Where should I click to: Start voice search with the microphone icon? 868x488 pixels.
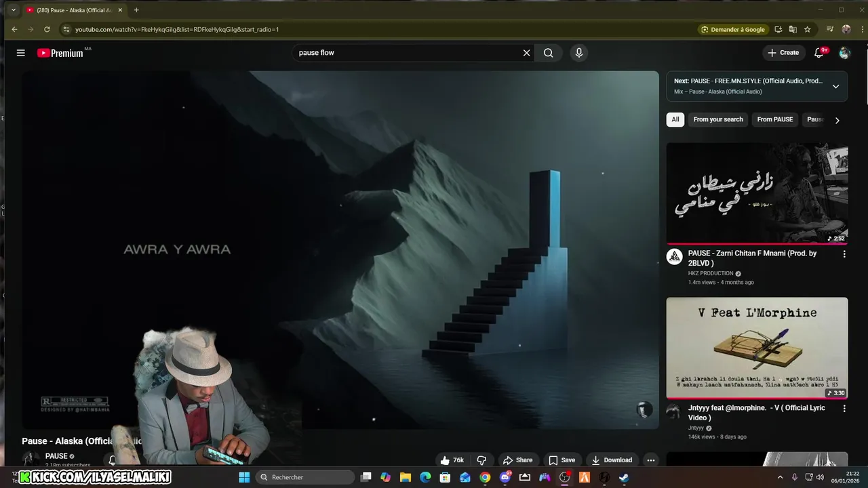pyautogui.click(x=578, y=53)
